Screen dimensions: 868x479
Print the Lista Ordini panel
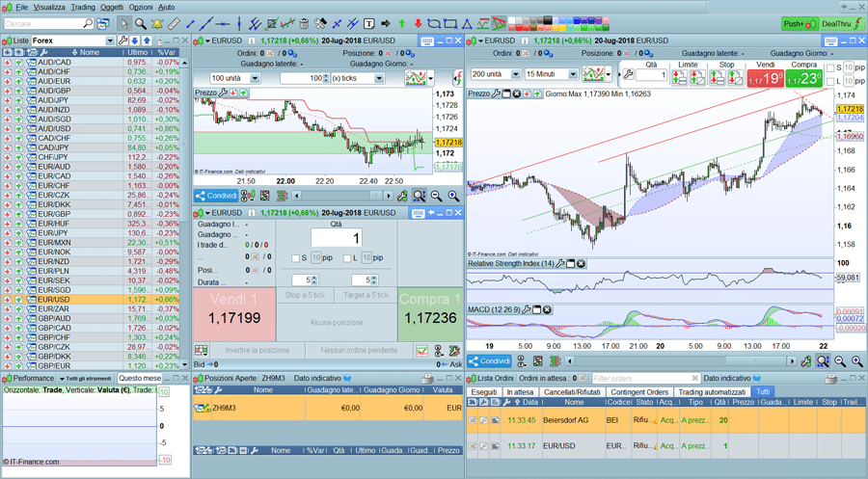tap(831, 379)
